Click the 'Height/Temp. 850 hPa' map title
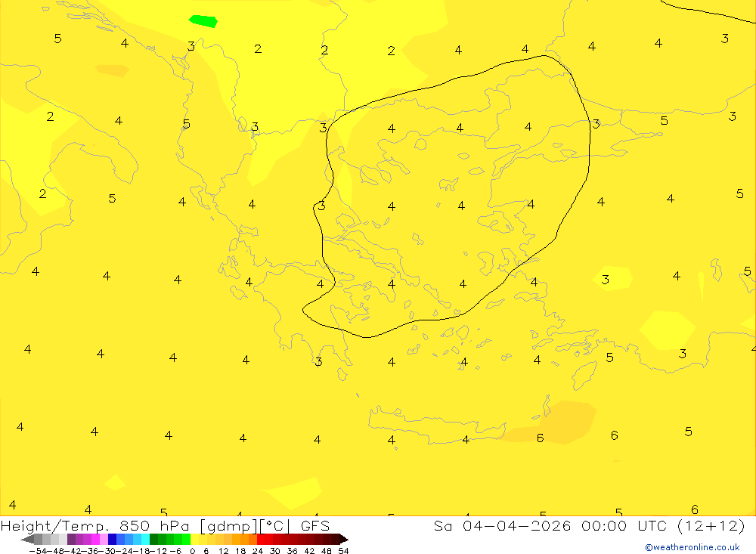Screen dimensions: 756x554 [x=97, y=526]
